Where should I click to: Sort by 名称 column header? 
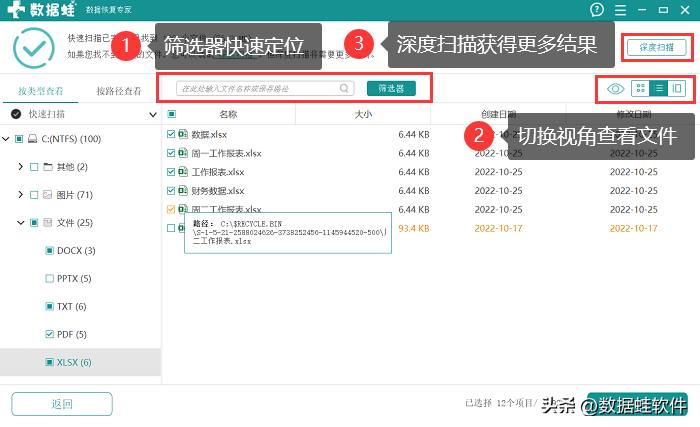coord(228,114)
